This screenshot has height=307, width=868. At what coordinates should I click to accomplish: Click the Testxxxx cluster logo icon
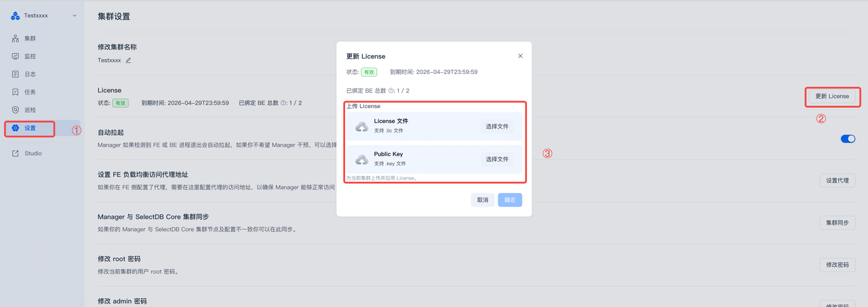tap(16, 15)
